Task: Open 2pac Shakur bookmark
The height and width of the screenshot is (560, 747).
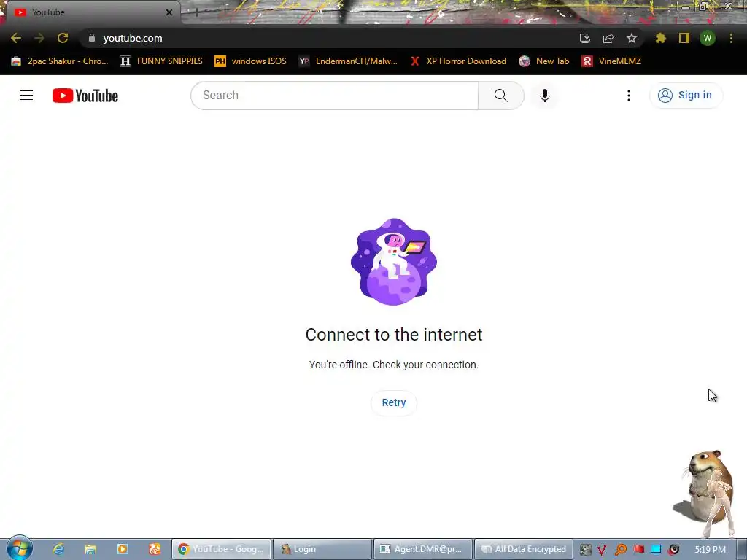Action: pyautogui.click(x=60, y=61)
